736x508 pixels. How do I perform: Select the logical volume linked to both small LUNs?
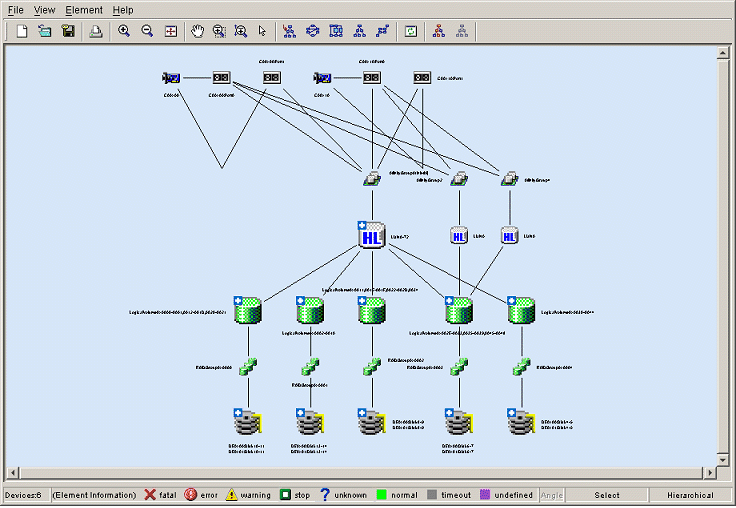(459, 310)
